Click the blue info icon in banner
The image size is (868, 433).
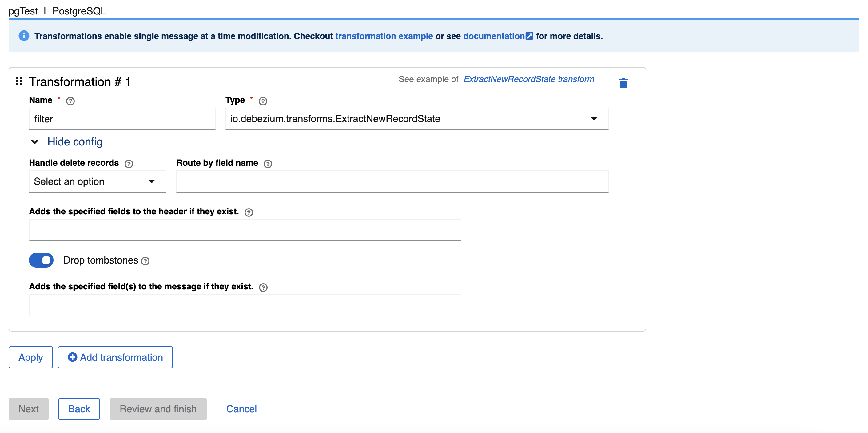[x=24, y=36]
